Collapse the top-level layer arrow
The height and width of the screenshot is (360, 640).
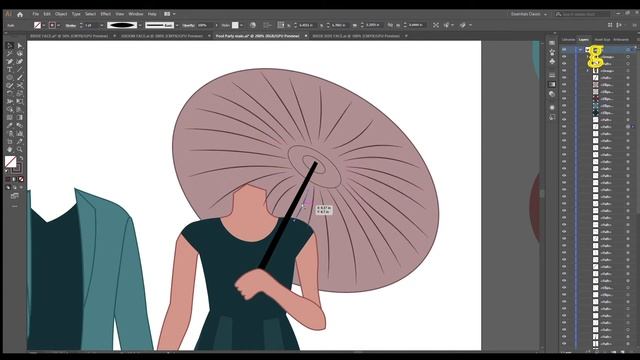580,50
